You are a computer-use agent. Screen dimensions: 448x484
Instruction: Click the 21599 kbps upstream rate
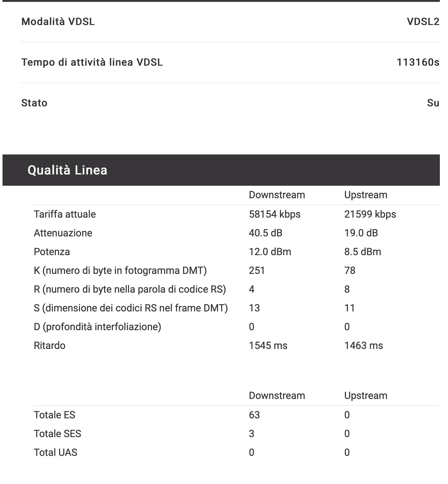click(370, 214)
